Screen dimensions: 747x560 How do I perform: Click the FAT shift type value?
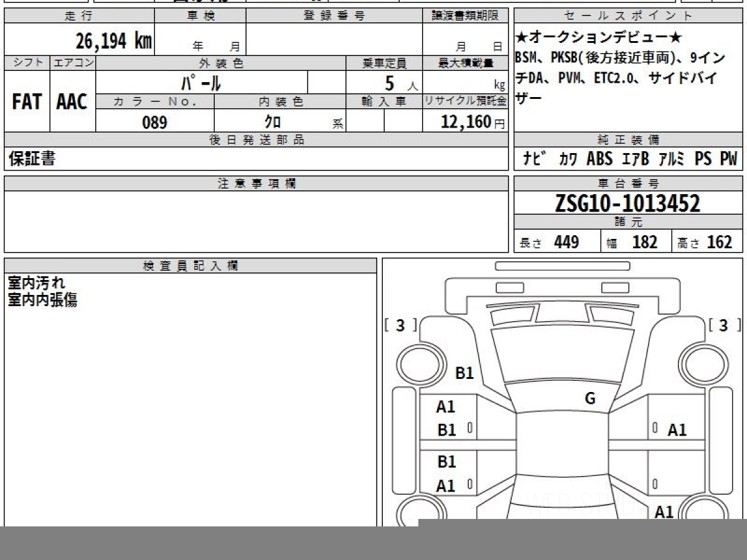pyautogui.click(x=27, y=102)
